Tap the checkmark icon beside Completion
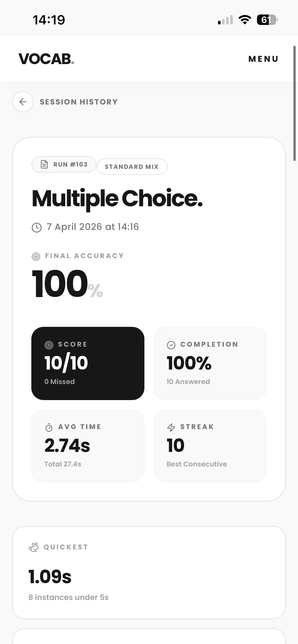The height and width of the screenshot is (644, 298). (171, 345)
